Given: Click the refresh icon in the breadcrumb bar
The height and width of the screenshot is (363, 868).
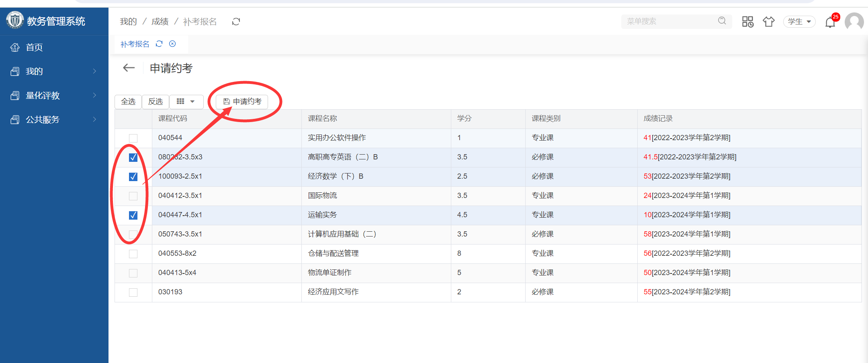Looking at the screenshot, I should [236, 22].
